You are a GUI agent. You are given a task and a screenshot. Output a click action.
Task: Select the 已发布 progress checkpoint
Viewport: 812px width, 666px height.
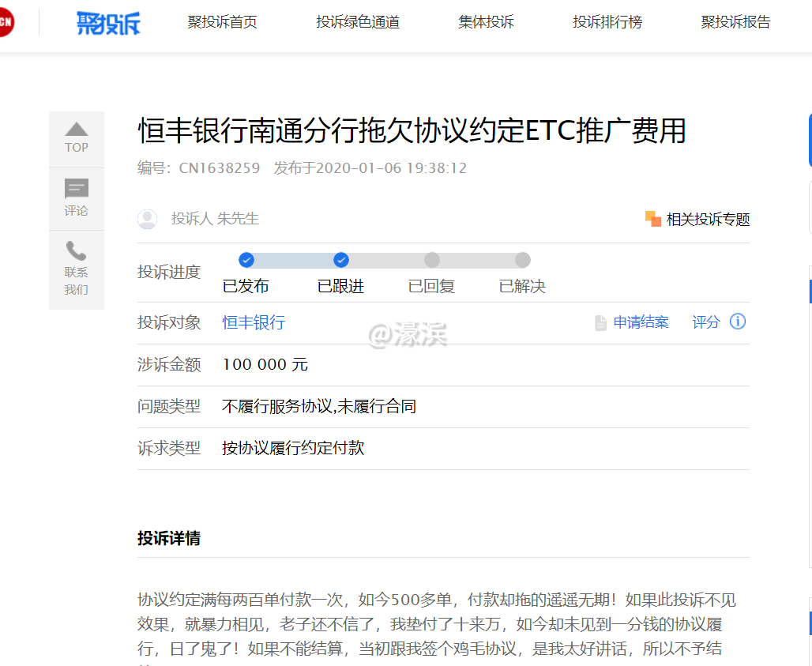(246, 259)
